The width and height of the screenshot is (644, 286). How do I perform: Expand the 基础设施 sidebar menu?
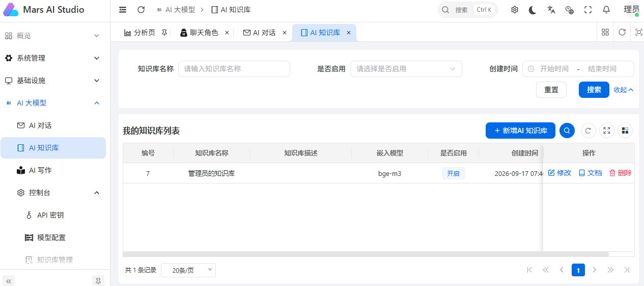point(53,81)
